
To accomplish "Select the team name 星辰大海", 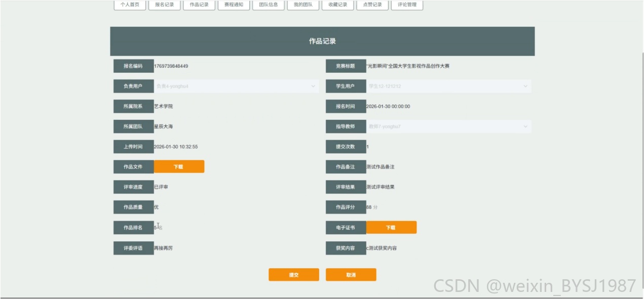I will [163, 126].
